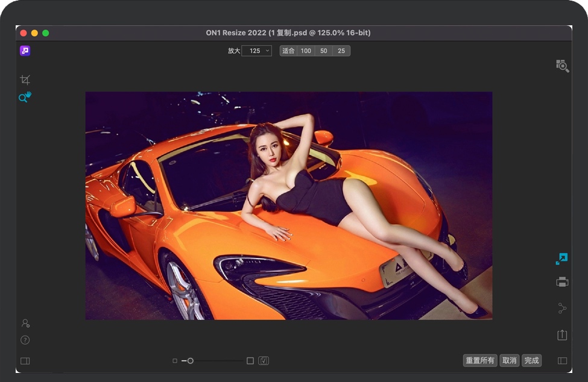Open the 放大 zoom percentage dropdown
The width and height of the screenshot is (588, 382).
tap(257, 51)
